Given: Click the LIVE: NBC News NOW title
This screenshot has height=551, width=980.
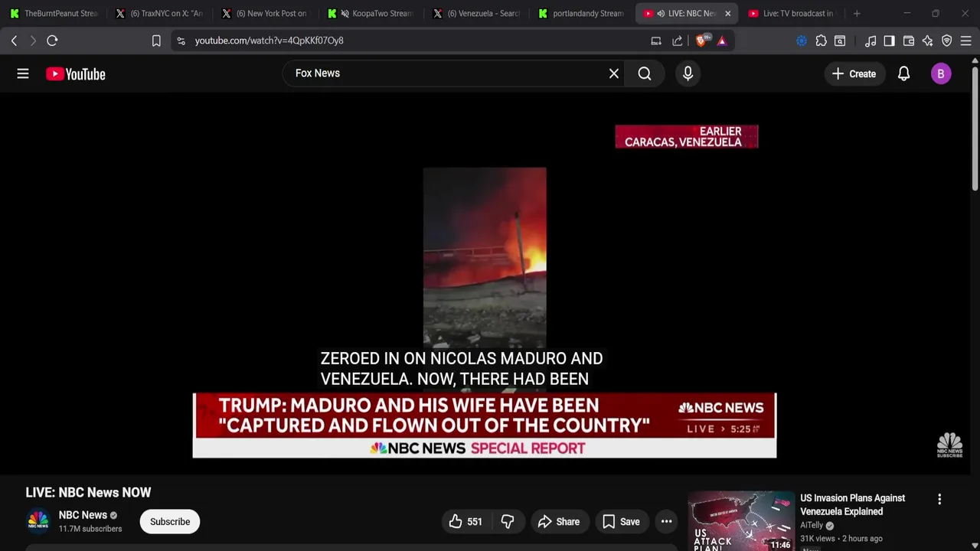Looking at the screenshot, I should coord(88,492).
